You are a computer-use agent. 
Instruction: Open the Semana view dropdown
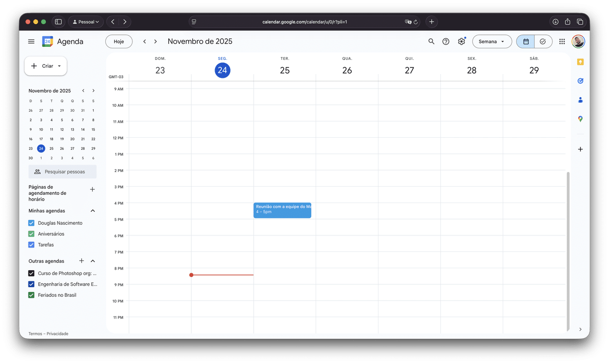click(492, 42)
